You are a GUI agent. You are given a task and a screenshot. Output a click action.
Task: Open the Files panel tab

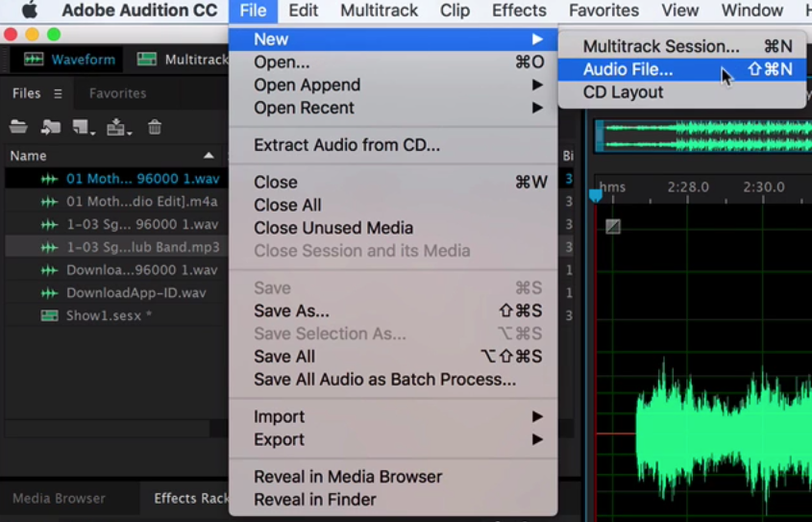(x=26, y=93)
